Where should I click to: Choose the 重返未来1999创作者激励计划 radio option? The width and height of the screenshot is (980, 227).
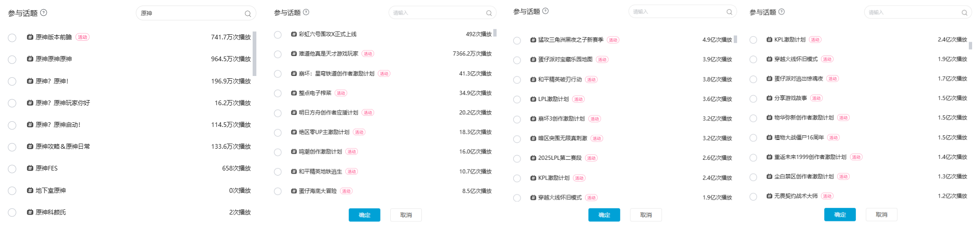(753, 158)
